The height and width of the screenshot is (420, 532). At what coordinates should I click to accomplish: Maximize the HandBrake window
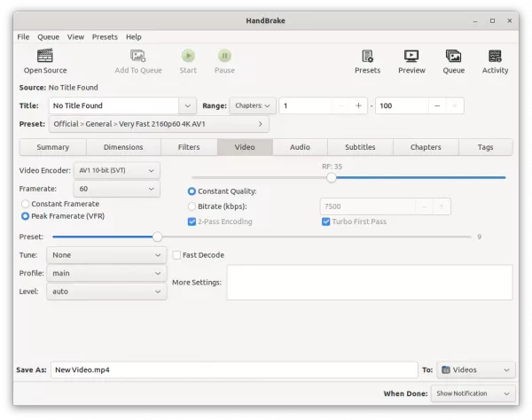pos(492,21)
